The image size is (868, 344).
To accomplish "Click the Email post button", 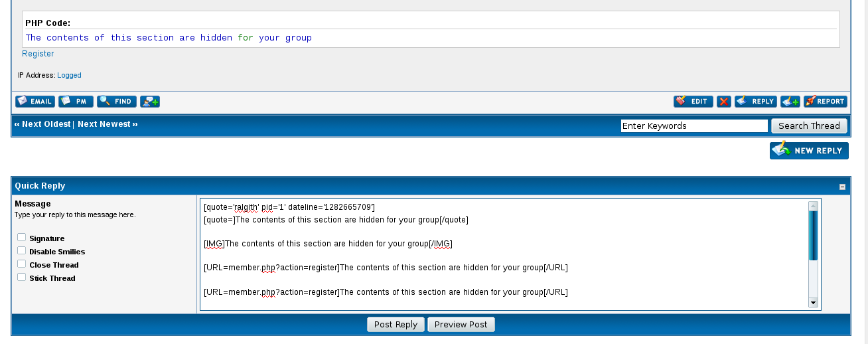I will coord(35,102).
